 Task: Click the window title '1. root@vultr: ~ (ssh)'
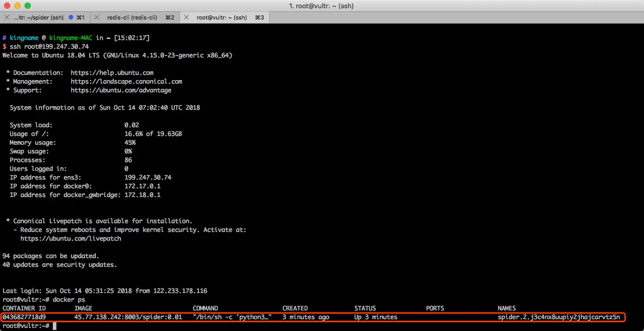(321, 6)
